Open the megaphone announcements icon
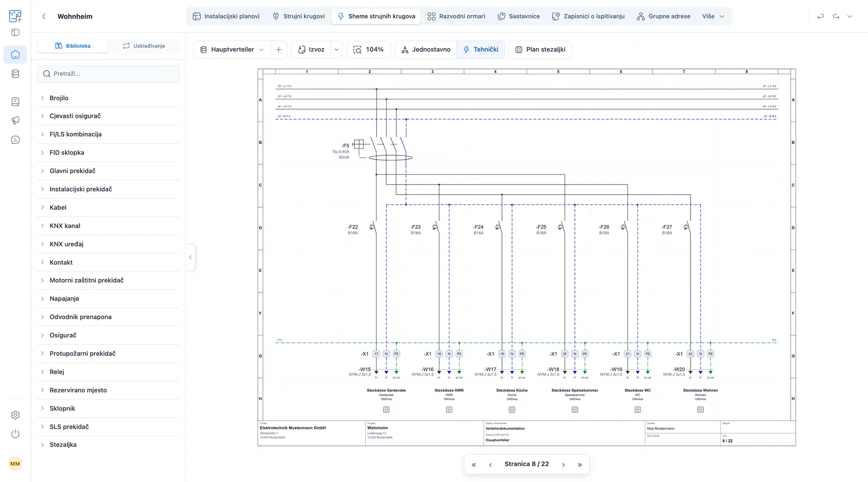 tap(15, 120)
